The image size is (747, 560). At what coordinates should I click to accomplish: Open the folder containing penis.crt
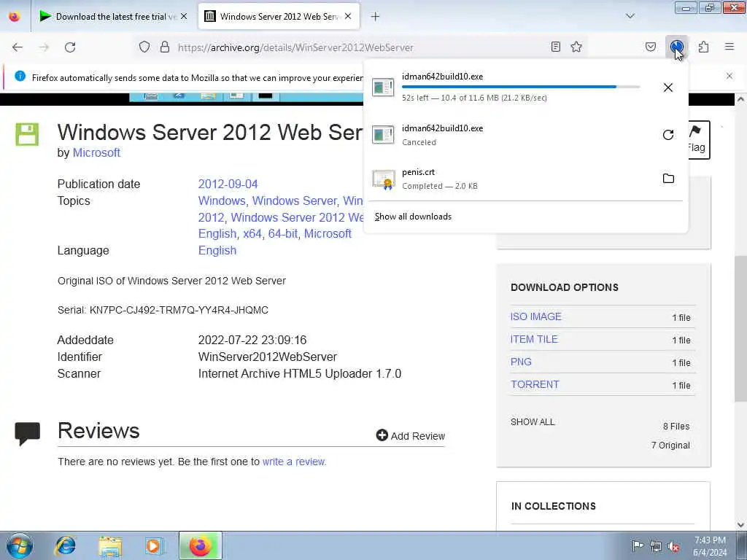668,179
